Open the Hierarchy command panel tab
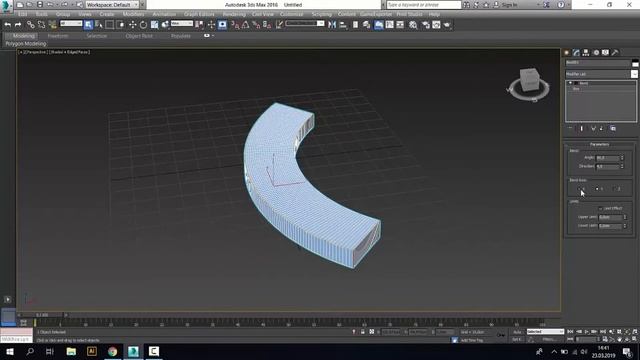640x360 pixels. click(586, 53)
